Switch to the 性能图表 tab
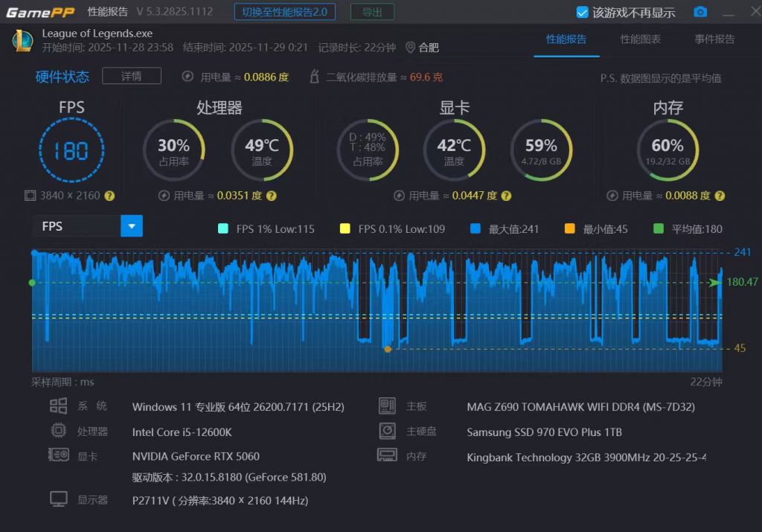The width and height of the screenshot is (762, 532). coord(640,39)
